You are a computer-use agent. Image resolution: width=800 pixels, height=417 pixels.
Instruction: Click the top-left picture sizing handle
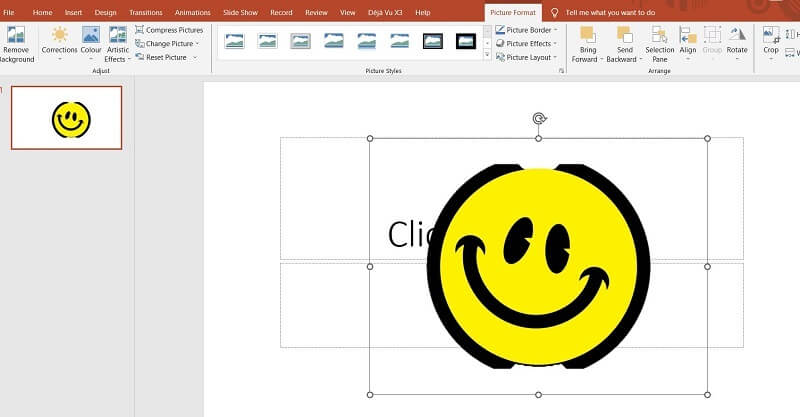pyautogui.click(x=370, y=139)
